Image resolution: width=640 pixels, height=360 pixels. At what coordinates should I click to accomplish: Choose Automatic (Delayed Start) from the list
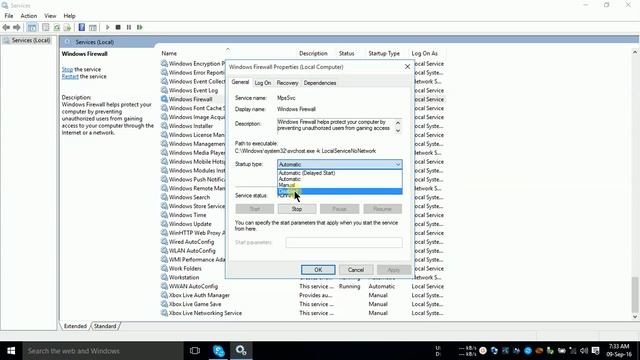click(x=340, y=173)
